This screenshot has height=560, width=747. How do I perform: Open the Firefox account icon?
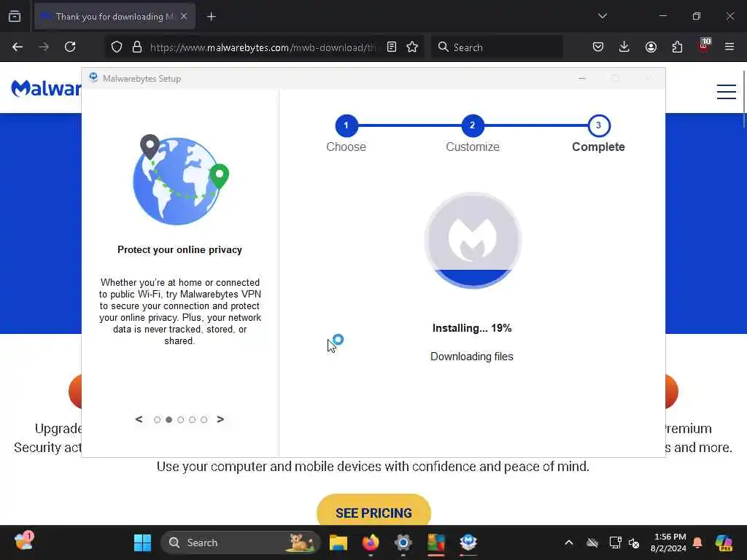[x=651, y=47]
